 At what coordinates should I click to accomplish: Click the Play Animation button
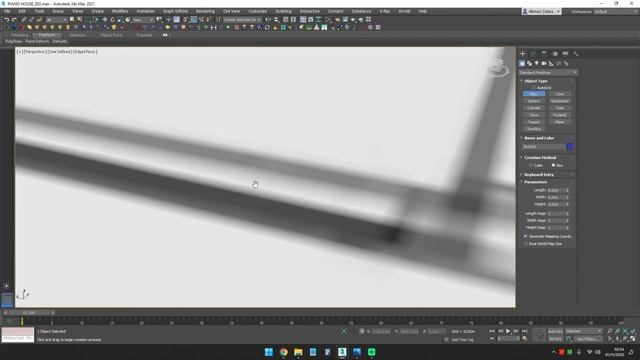pyautogui.click(x=508, y=331)
